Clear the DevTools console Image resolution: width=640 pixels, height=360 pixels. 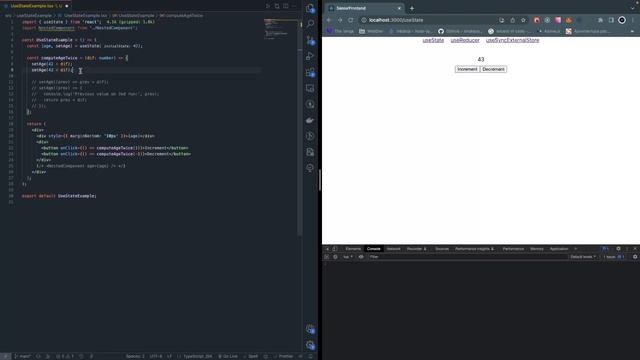click(x=336, y=257)
